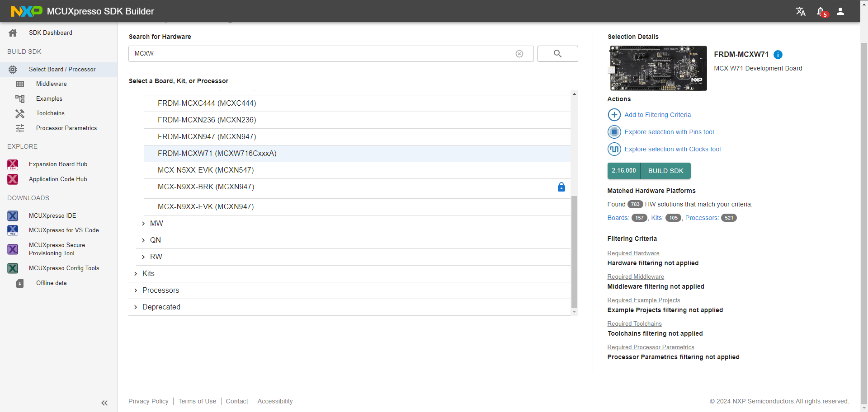Click Explore selection with Clocks tool link
The height and width of the screenshot is (412, 868).
pos(673,149)
